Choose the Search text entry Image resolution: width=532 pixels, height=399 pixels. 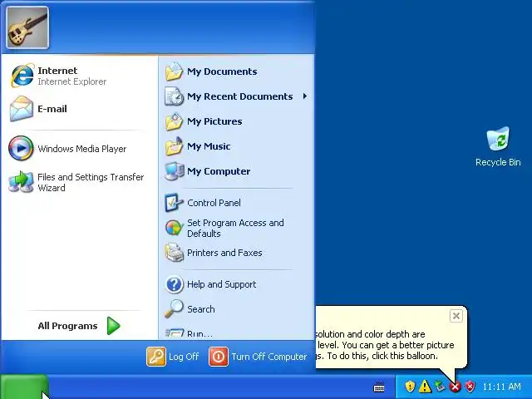coord(201,309)
